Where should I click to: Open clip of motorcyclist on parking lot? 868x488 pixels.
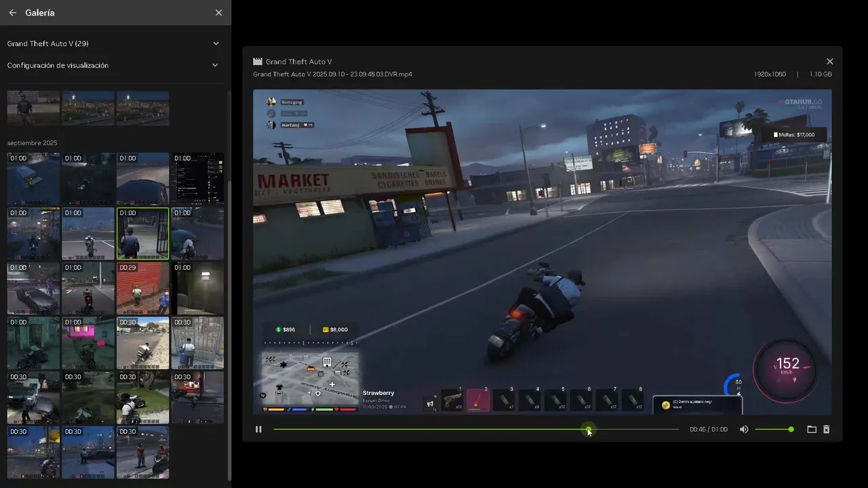tap(88, 233)
